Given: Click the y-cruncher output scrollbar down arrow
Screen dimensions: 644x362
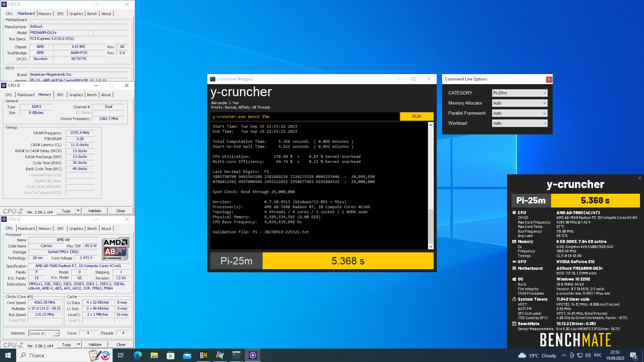Looking at the screenshot, I should point(431,247).
